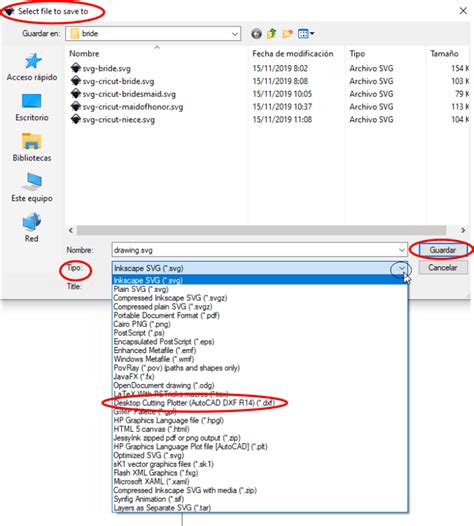Select Este equipo in the sidebar
This screenshot has height=526, width=474.
[32, 188]
